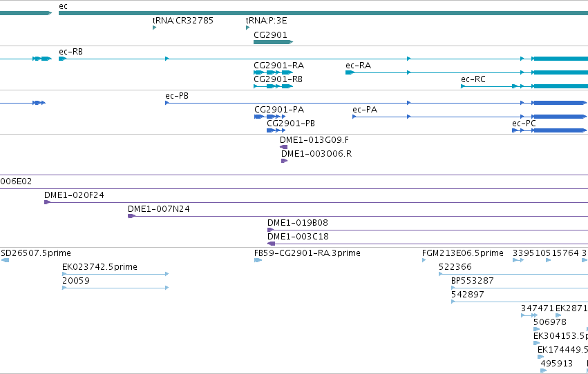Select the ec-PB start arrow glyph
Viewport: 588px width, 374px height.
[x=167, y=103]
